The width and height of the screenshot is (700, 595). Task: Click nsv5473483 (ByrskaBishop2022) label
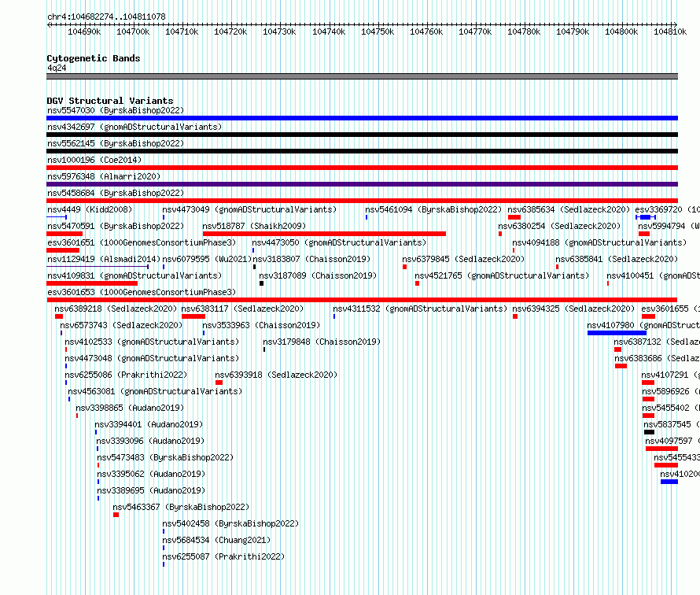click(165, 457)
